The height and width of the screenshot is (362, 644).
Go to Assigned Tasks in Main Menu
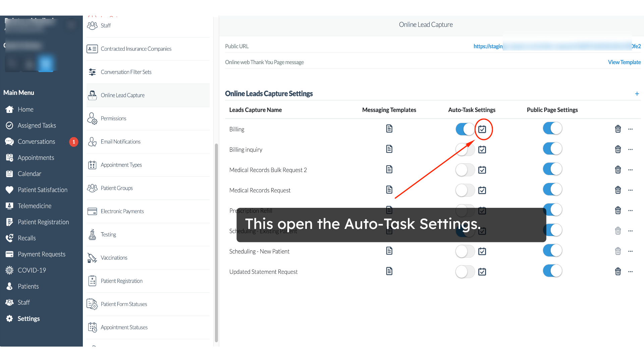click(x=37, y=125)
